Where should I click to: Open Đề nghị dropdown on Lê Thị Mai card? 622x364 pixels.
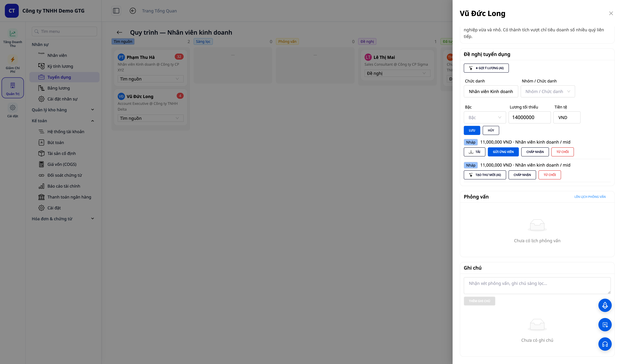pos(397,73)
